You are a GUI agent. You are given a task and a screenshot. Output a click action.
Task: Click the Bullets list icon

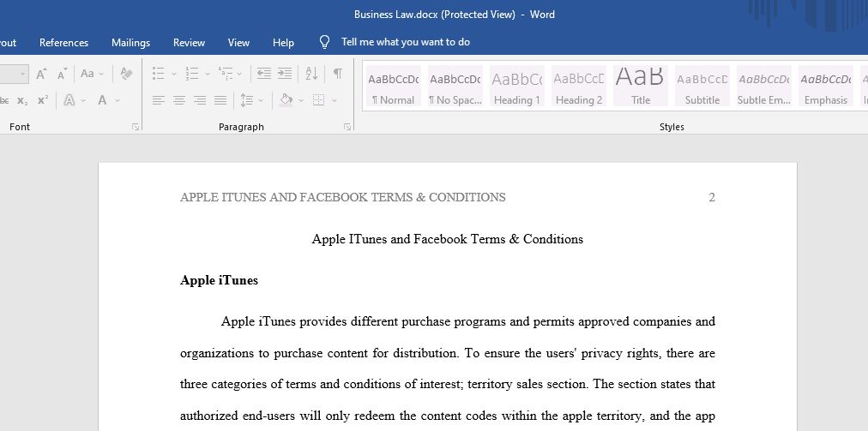tap(159, 74)
